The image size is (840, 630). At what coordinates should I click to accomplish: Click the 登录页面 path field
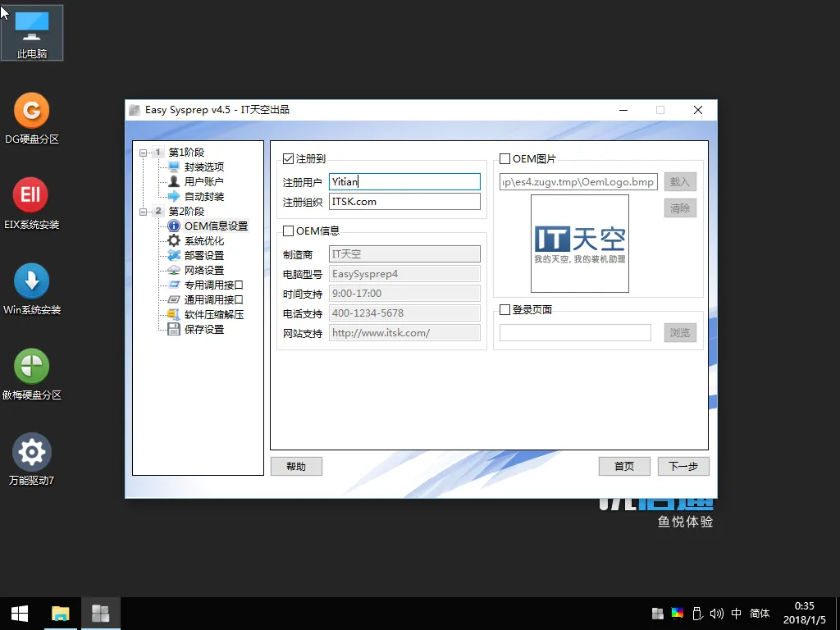(x=575, y=333)
